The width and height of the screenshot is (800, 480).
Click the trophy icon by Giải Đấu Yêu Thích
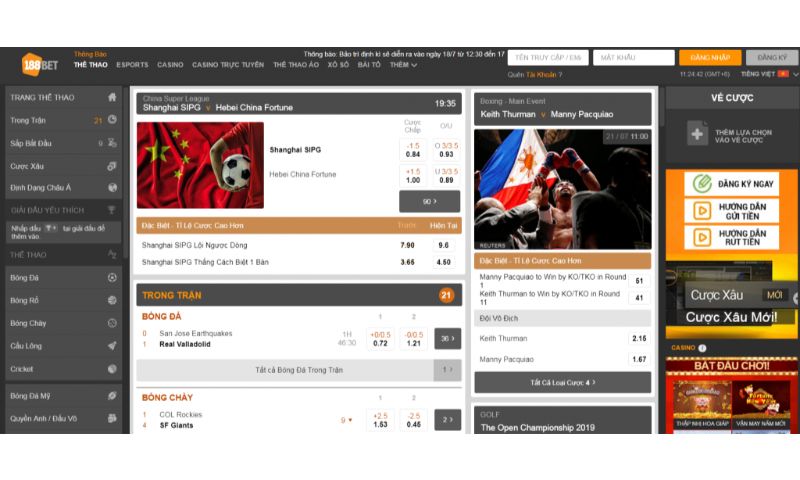pyautogui.click(x=111, y=210)
